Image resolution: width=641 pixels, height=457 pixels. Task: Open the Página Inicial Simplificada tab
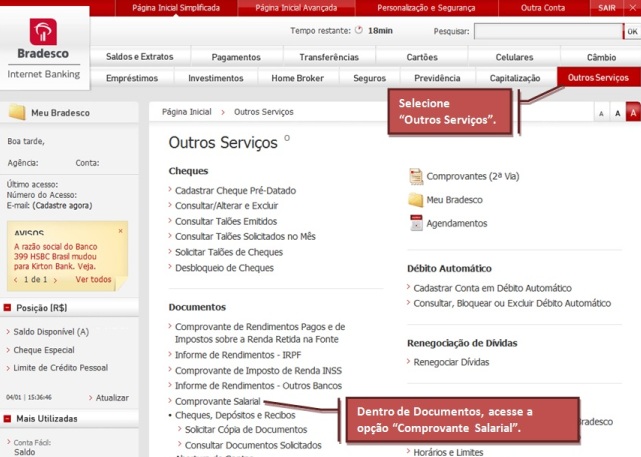point(176,8)
